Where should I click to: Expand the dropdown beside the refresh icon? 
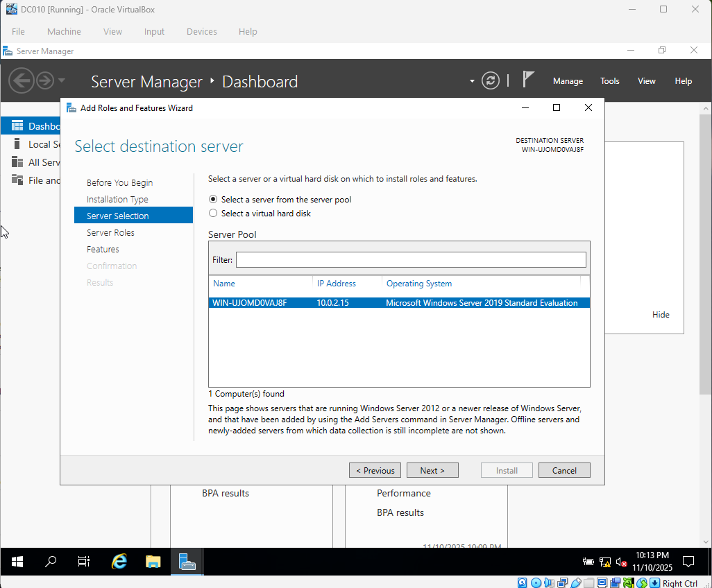tap(471, 80)
